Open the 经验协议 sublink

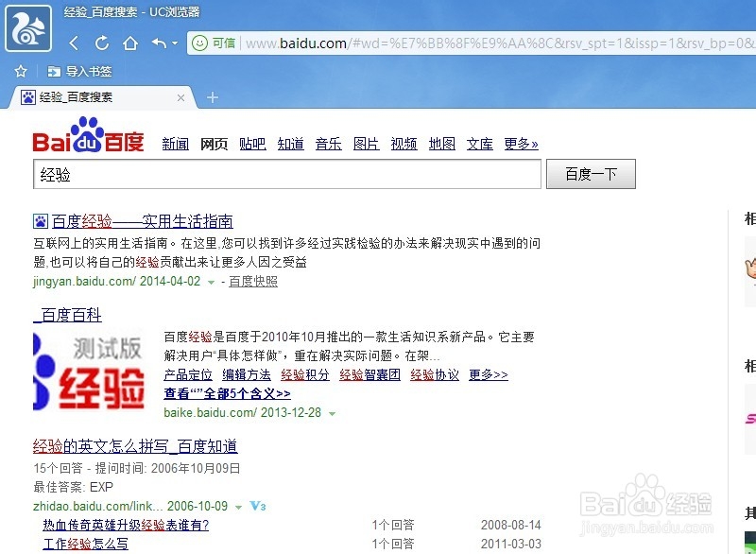(435, 374)
